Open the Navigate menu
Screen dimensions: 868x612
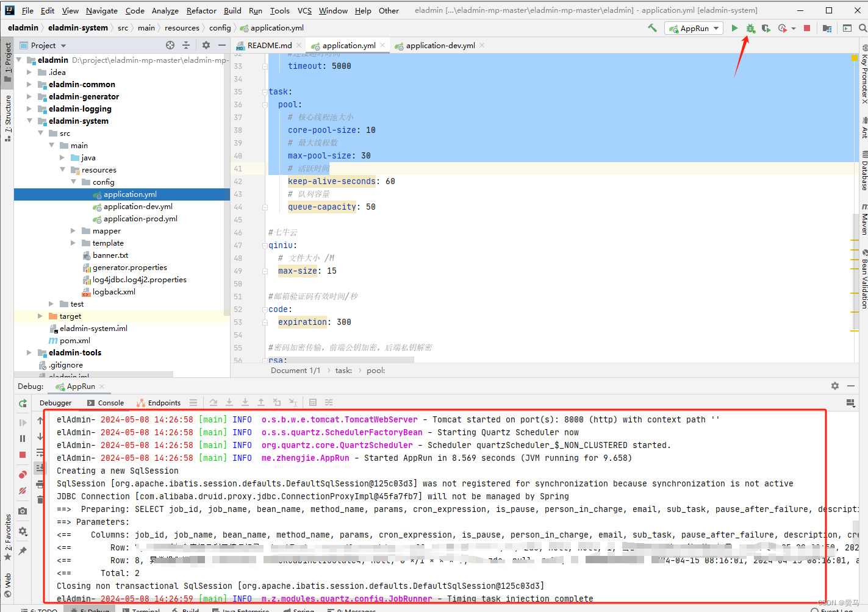click(x=101, y=10)
